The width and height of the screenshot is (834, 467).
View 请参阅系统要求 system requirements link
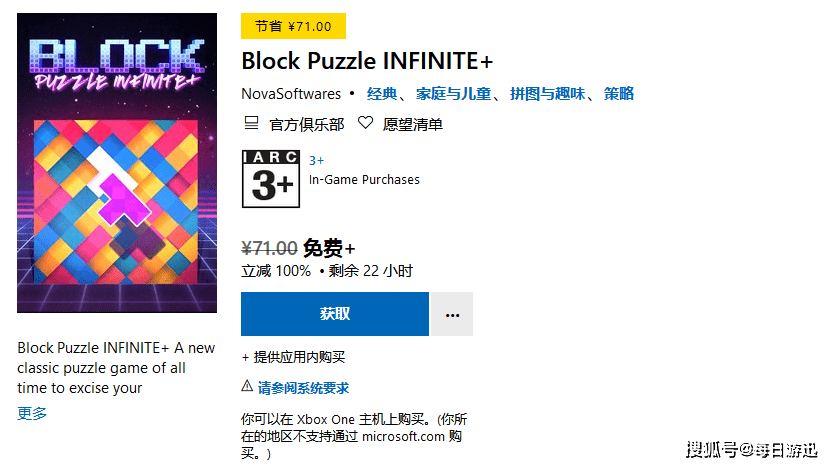click(303, 388)
